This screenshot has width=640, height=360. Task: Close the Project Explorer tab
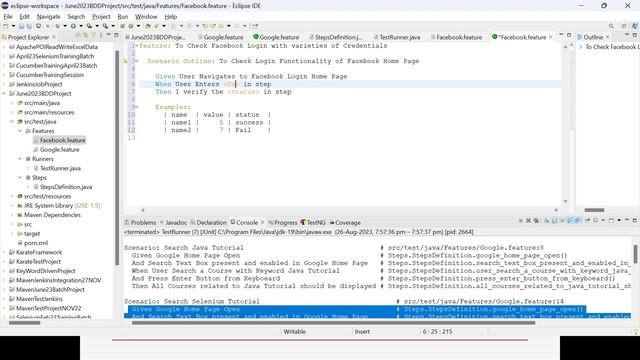point(53,37)
